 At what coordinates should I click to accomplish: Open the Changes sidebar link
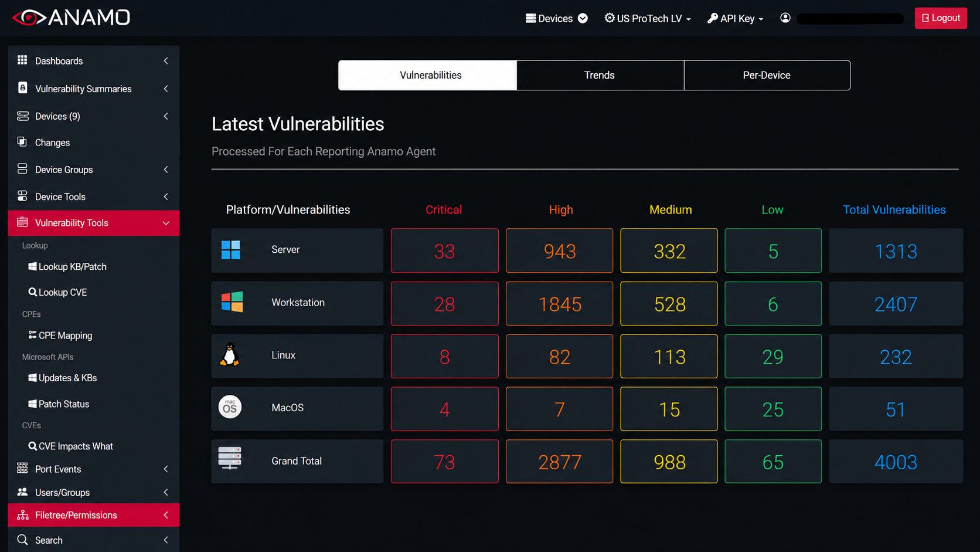pyautogui.click(x=52, y=143)
